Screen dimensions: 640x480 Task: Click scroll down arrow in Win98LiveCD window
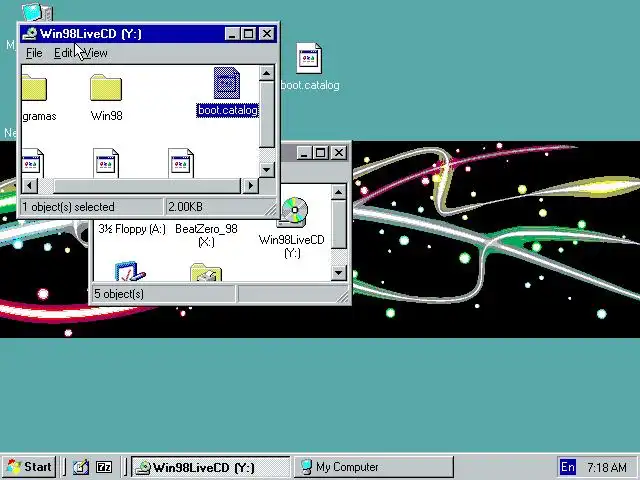pyautogui.click(x=267, y=169)
